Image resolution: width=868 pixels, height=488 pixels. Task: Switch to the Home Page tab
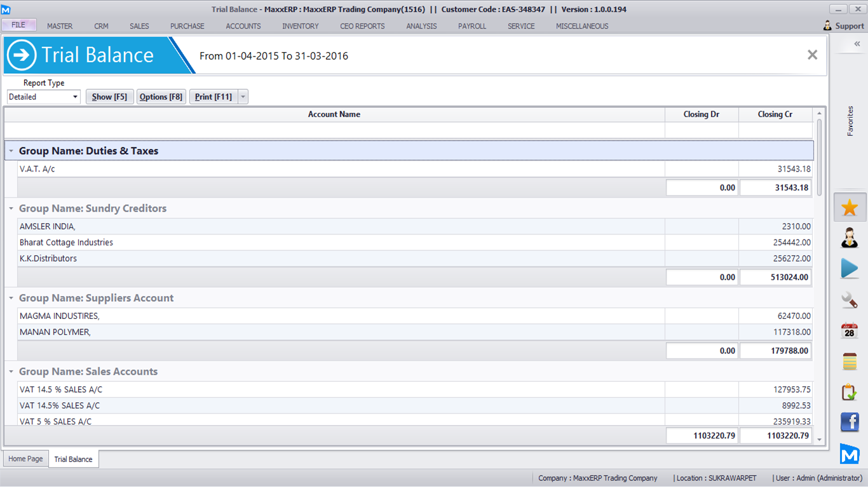coord(26,459)
